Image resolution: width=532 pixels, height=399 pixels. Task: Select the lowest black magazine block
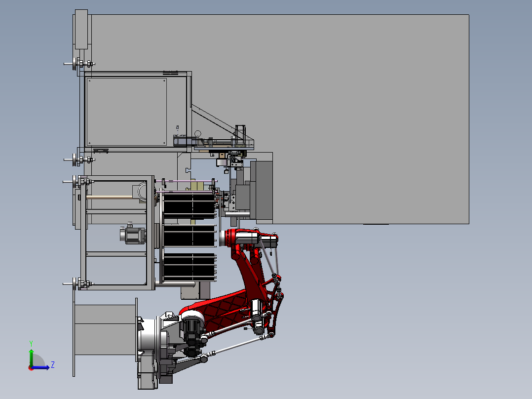click(190, 267)
